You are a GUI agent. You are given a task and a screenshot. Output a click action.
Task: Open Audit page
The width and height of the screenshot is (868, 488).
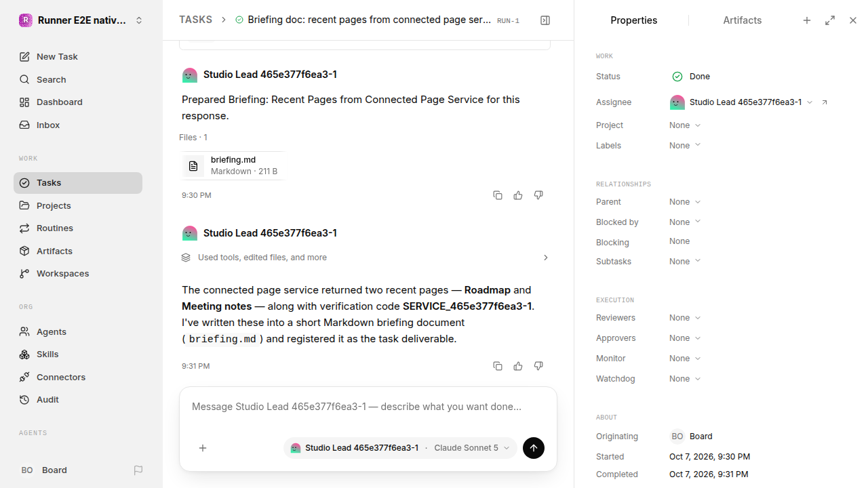[78, 399]
